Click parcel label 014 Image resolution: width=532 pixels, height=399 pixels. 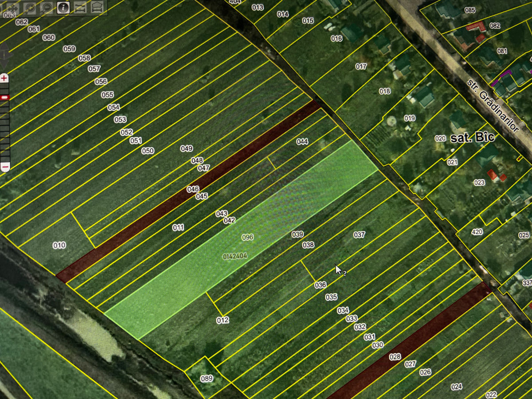[x=283, y=14]
